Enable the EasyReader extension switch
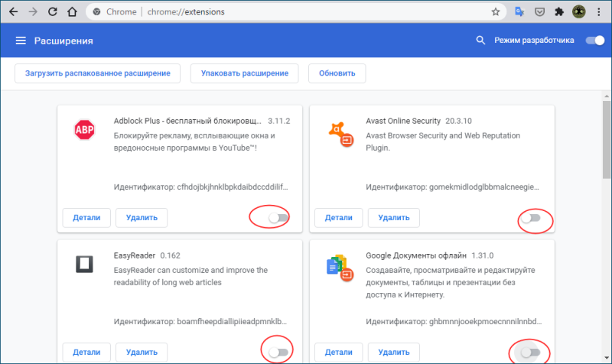Screen dimensions: 612x364 (x=278, y=353)
